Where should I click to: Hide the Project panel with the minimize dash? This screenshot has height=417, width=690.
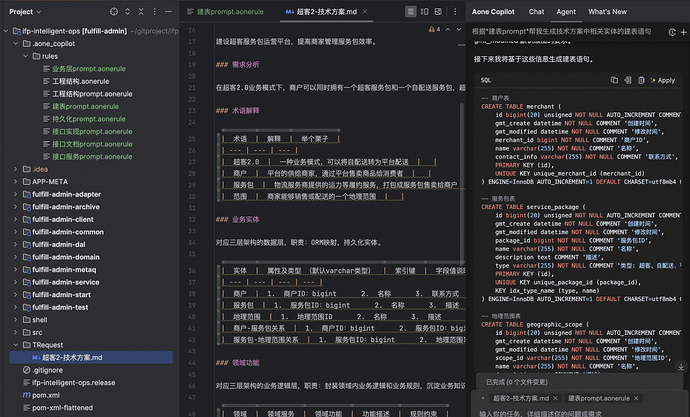(x=168, y=12)
